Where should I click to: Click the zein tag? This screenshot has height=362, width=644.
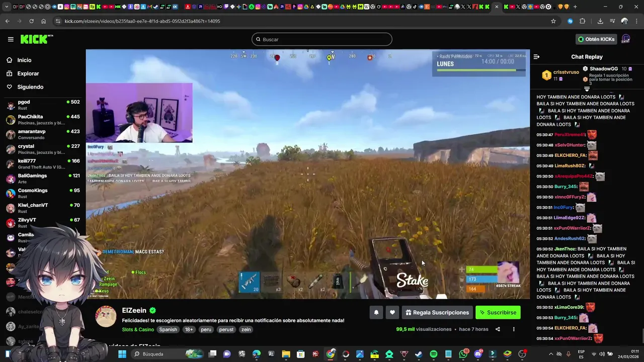[x=246, y=329]
